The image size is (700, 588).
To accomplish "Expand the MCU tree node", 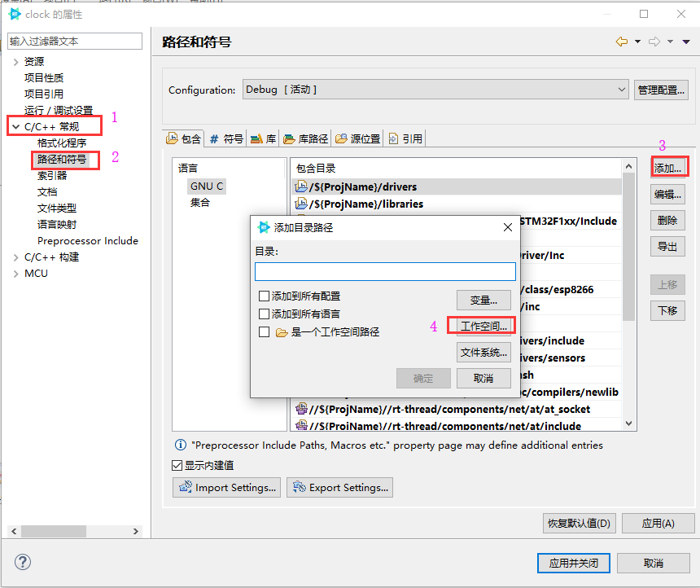I will [x=16, y=274].
